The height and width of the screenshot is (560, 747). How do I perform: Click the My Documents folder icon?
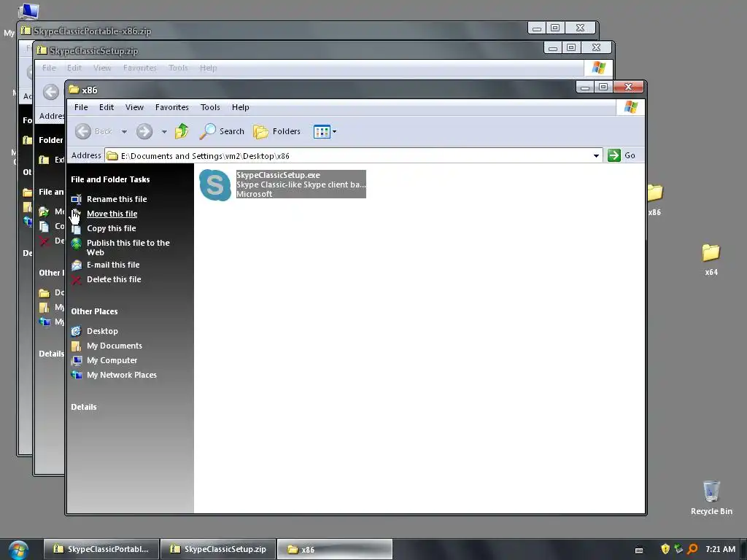[76, 346]
